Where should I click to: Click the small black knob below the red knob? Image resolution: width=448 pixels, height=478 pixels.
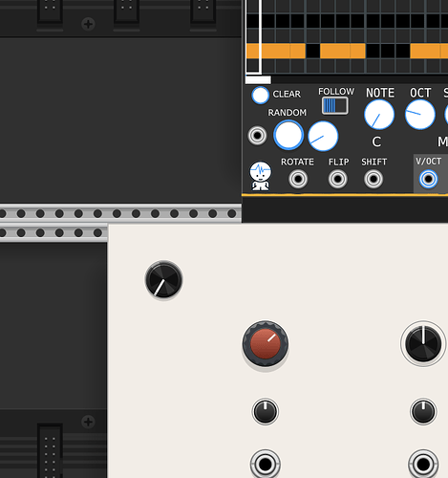click(266, 411)
